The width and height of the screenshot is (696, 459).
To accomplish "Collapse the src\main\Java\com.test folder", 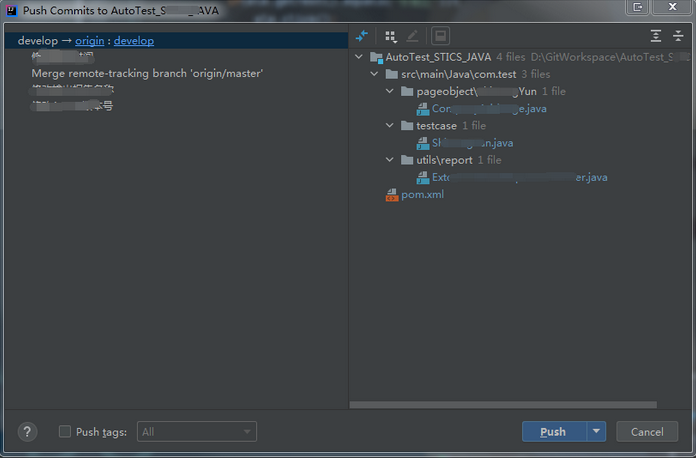I will pos(375,75).
